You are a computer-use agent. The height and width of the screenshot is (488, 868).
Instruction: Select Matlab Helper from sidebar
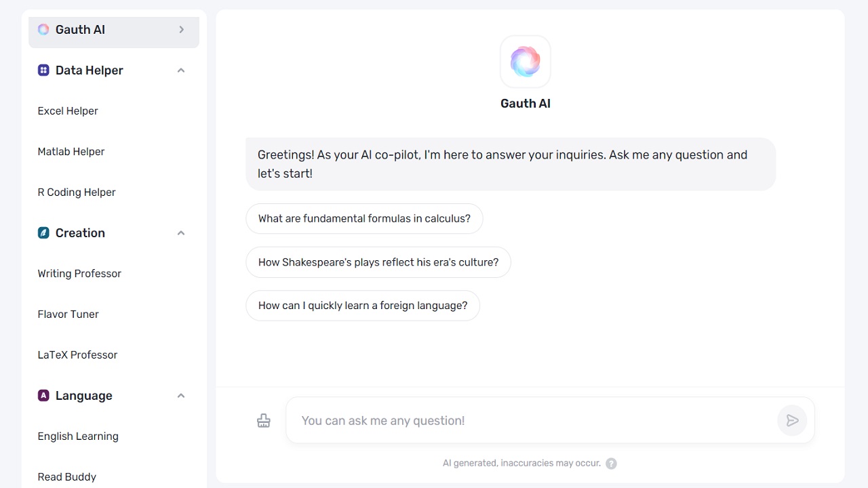click(x=71, y=152)
